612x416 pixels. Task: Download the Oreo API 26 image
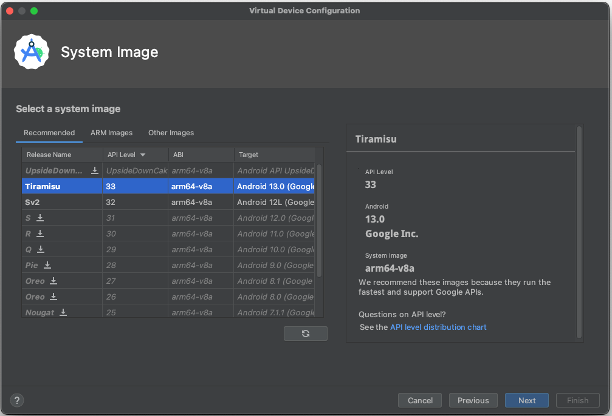click(53, 297)
